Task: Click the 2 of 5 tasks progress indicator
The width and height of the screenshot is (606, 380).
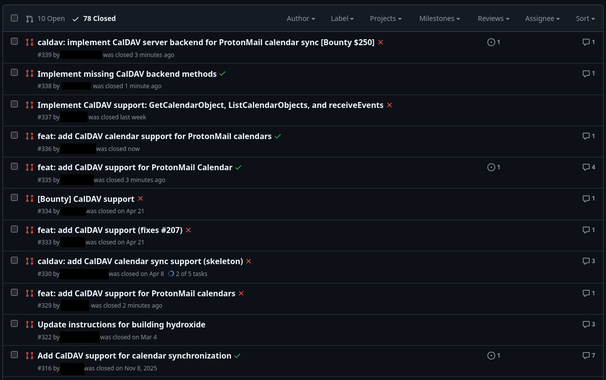Action: pos(187,274)
